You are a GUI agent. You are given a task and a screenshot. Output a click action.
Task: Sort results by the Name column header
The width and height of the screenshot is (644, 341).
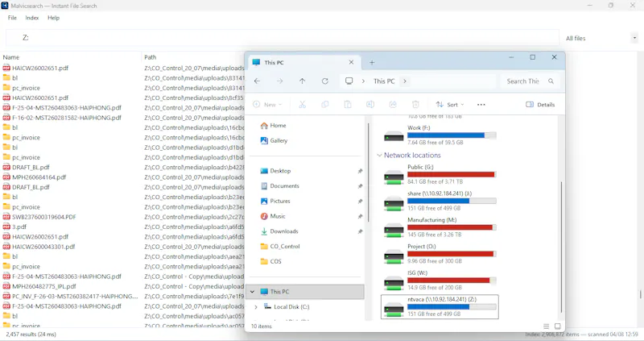click(11, 57)
